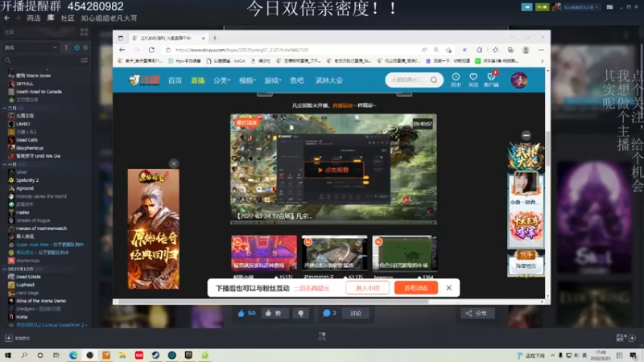Viewport: 644px width, 362px height.
Task: Click browser page vertical scrollbar
Action: (x=547, y=148)
